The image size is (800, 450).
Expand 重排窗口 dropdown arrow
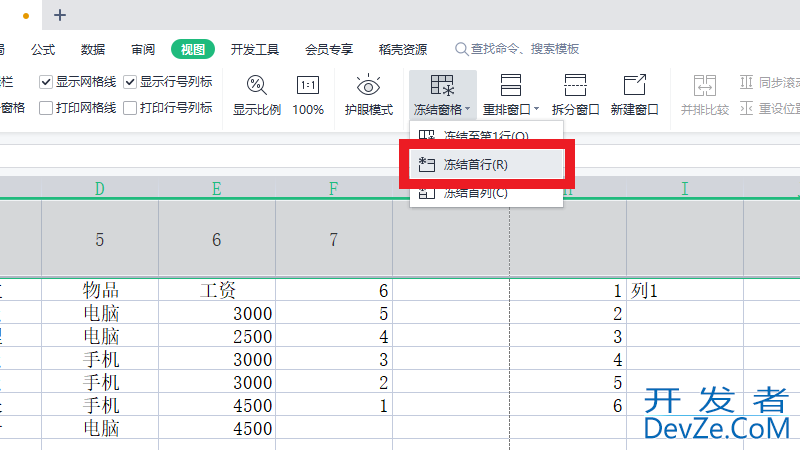click(536, 109)
